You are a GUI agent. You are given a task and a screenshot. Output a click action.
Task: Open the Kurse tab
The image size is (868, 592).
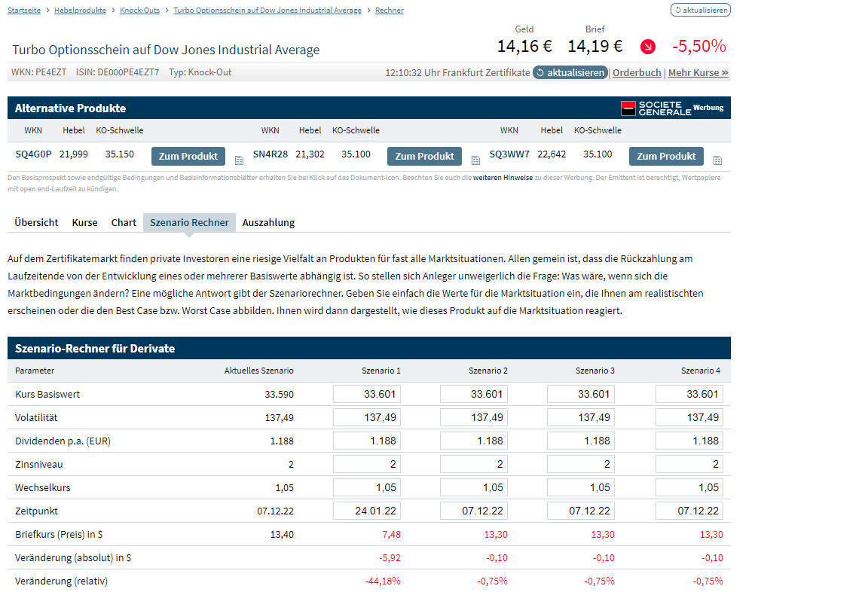coord(84,222)
